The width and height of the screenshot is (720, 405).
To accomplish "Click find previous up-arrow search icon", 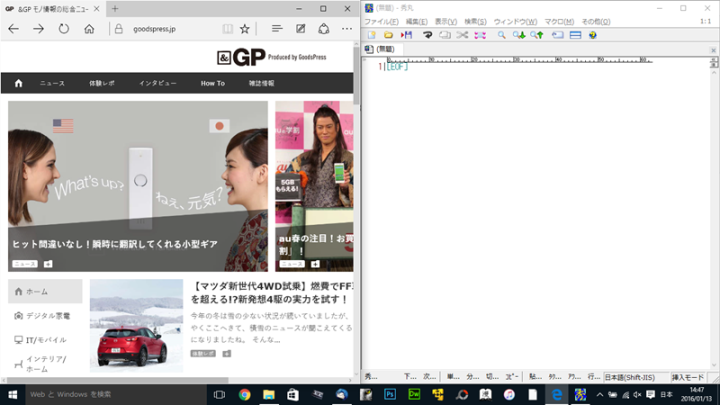I will tap(537, 35).
